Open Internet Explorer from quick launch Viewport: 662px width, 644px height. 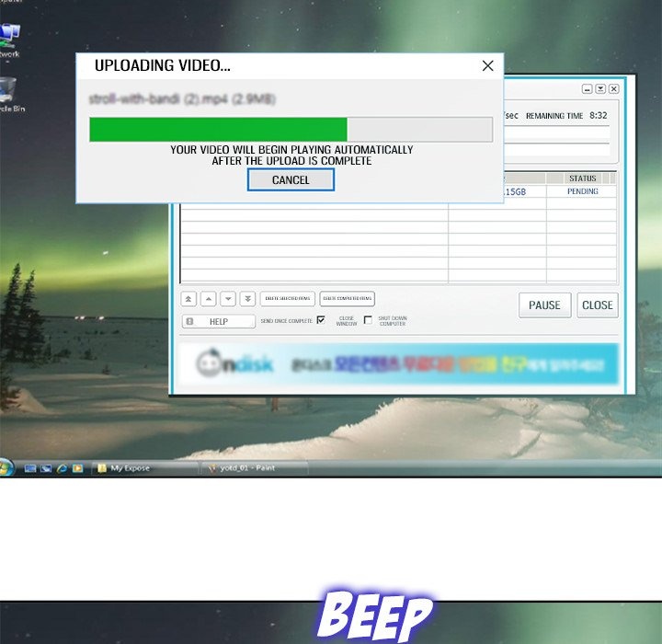(62, 468)
